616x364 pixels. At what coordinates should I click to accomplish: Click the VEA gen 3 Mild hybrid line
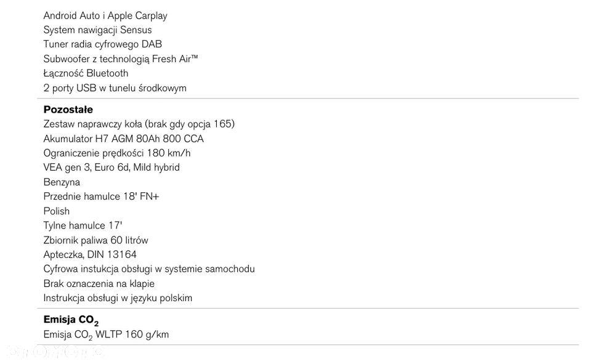coord(111,167)
